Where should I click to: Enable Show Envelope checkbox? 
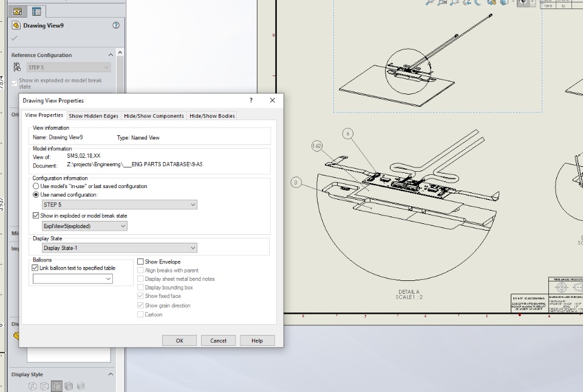coord(140,262)
